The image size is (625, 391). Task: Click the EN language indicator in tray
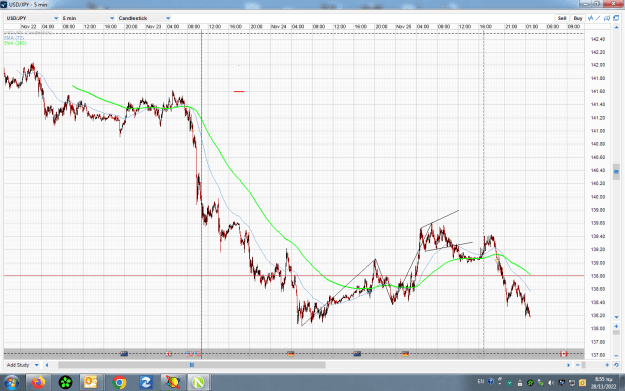(481, 382)
